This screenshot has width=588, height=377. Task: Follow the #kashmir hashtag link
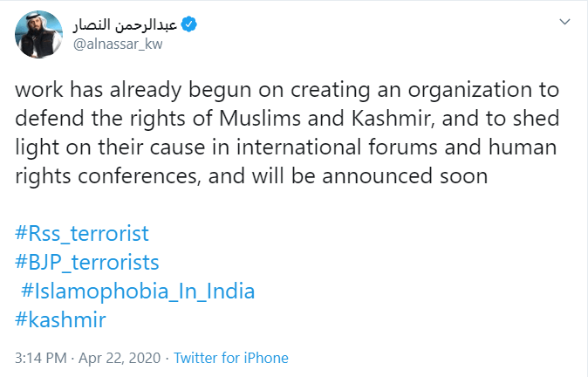[x=60, y=319]
